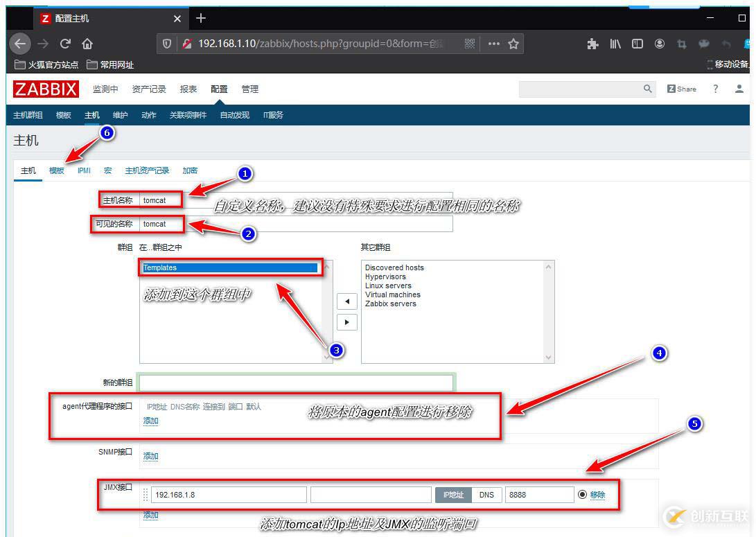Toggle the sidebar view icon
Viewport: 756px width, 537px height.
[638, 44]
